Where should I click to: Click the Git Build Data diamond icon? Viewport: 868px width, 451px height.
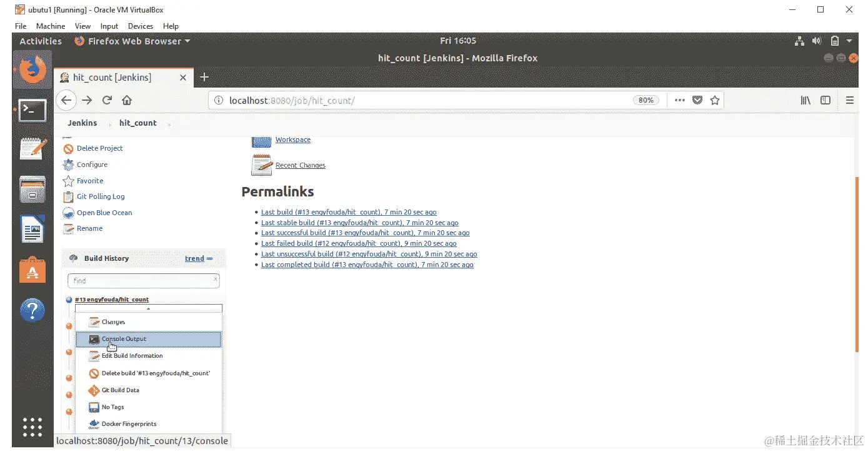click(x=94, y=390)
